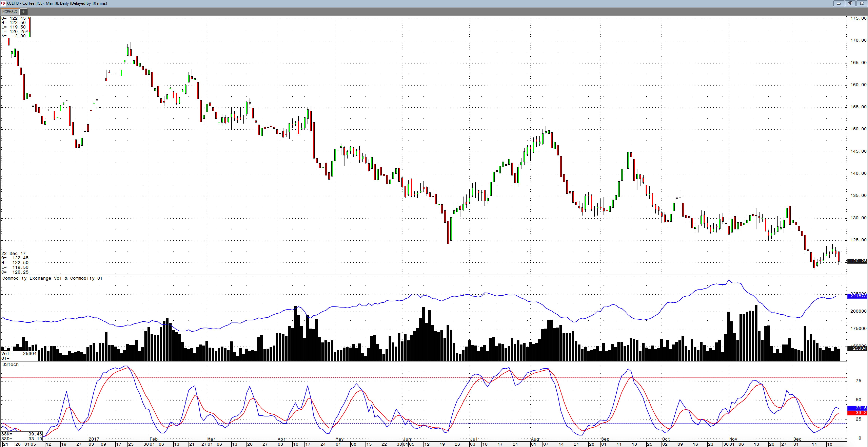Click the red 33.2 stochastic marker
Viewport: 868px width, 447px height.
pos(857,413)
